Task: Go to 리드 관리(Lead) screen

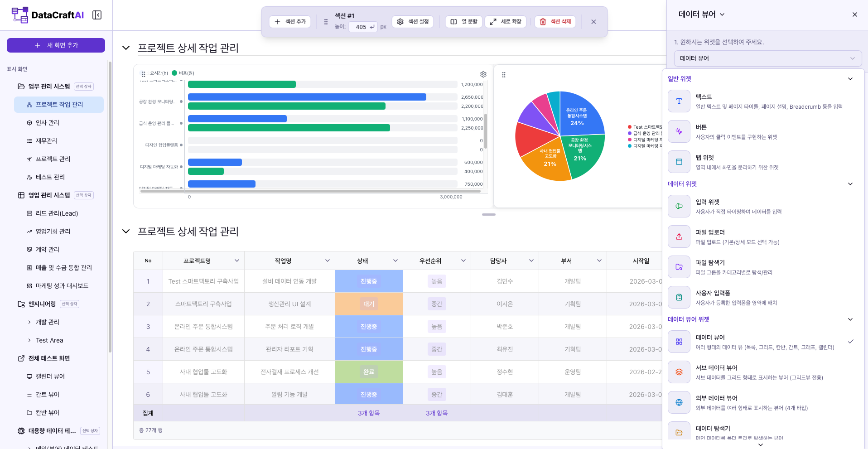Action: (x=57, y=213)
